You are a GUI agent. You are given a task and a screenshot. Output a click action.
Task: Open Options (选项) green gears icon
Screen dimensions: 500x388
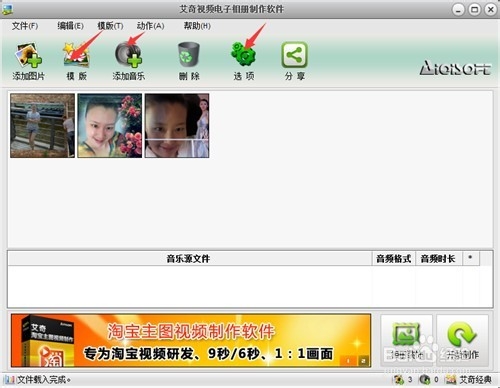click(x=244, y=61)
